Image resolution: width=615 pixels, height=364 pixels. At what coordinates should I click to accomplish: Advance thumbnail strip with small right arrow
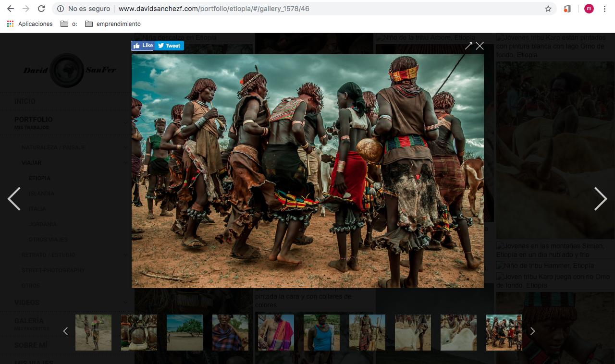(x=532, y=331)
